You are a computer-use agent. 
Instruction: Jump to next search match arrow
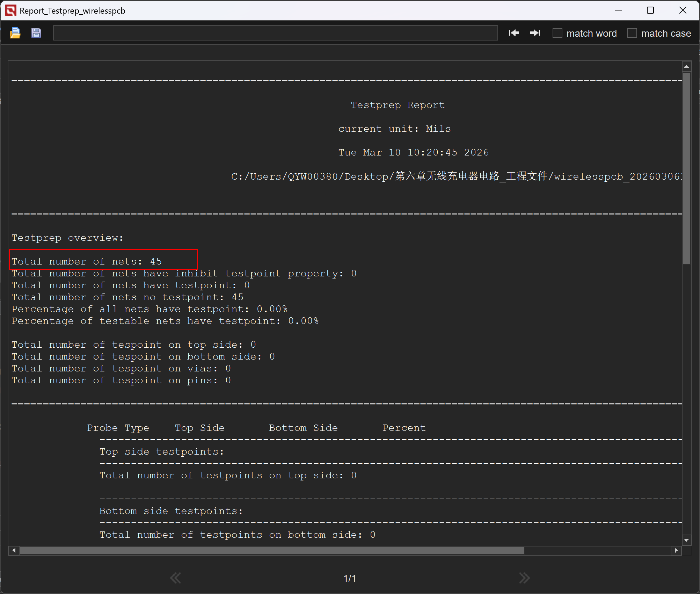click(x=535, y=33)
